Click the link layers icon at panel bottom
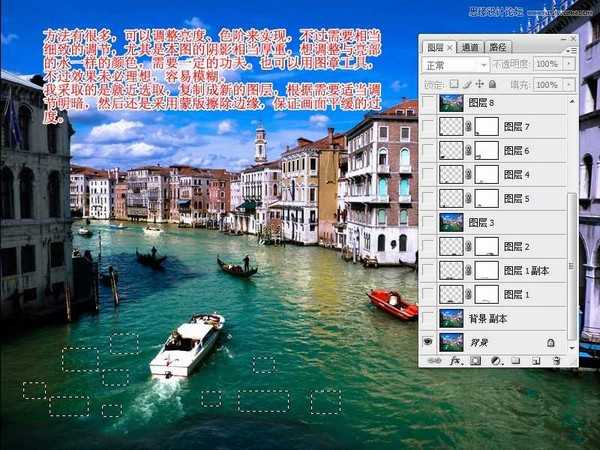Viewport: 600px width, 450px height. (434, 360)
